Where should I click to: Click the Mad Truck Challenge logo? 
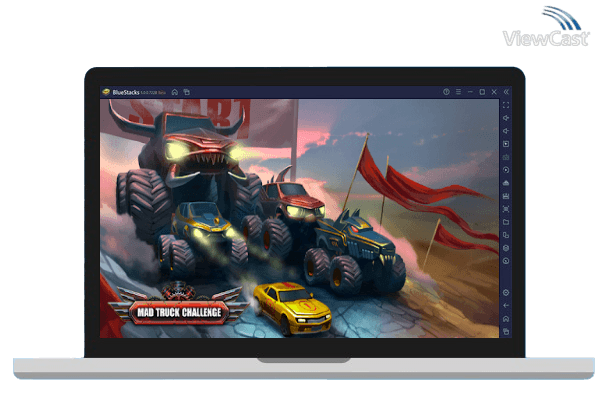[179, 305]
